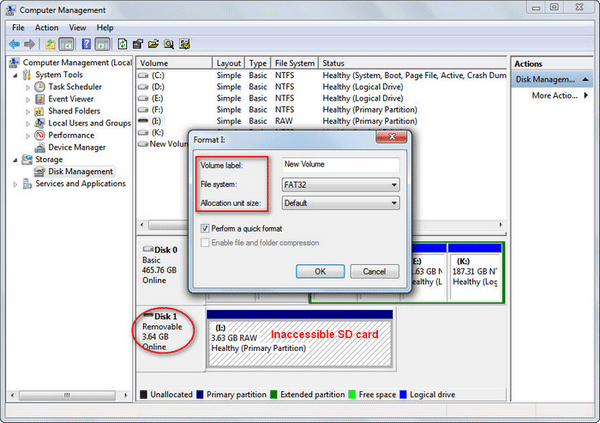Image resolution: width=600 pixels, height=423 pixels.
Task: Click Cancel in the Format dialog
Action: tap(374, 271)
